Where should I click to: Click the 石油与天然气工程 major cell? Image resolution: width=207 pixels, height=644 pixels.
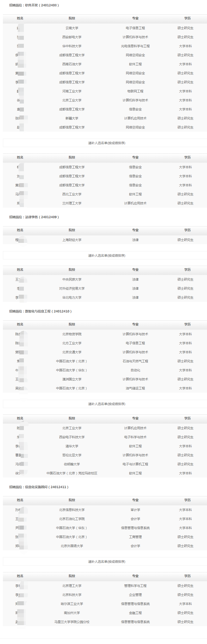pyautogui.click(x=135, y=361)
